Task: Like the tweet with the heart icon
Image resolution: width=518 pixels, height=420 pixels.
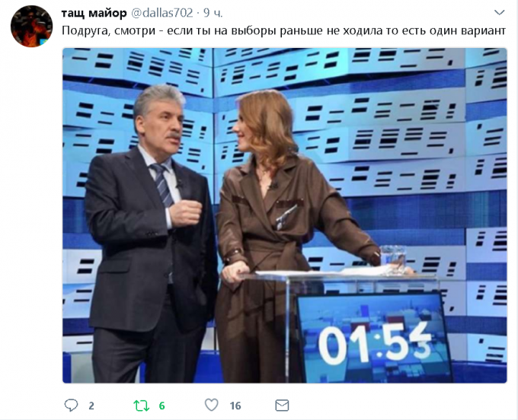Action: tap(212, 405)
